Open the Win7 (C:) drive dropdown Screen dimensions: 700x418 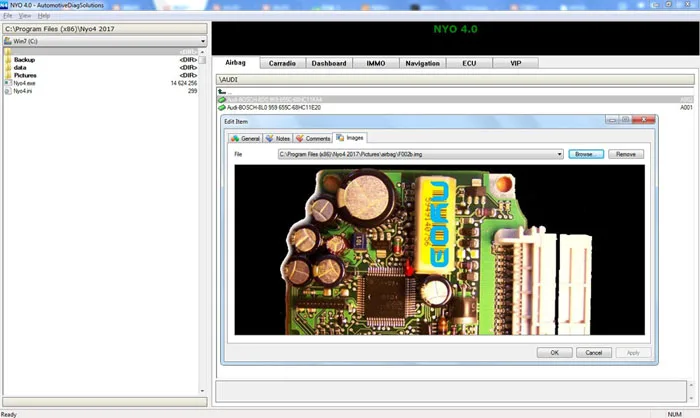[203, 41]
